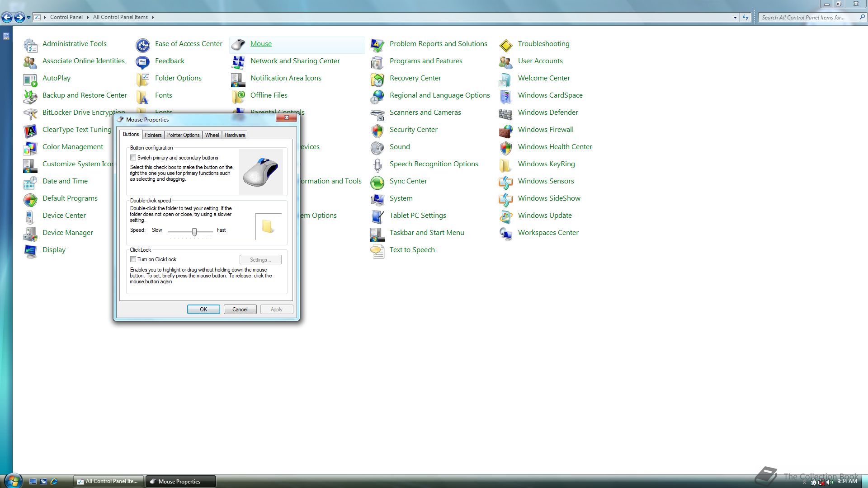
Task: Open the Display icon
Action: click(x=30, y=251)
